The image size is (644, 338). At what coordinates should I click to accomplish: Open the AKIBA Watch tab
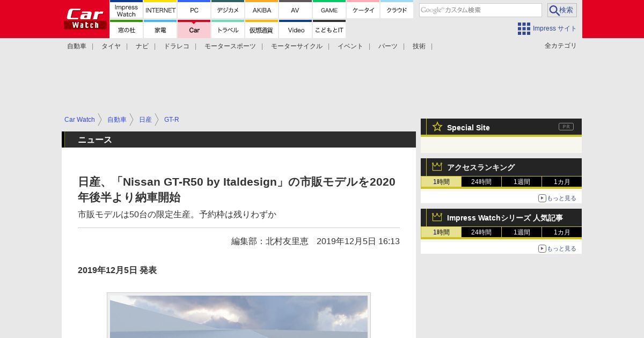[262, 9]
